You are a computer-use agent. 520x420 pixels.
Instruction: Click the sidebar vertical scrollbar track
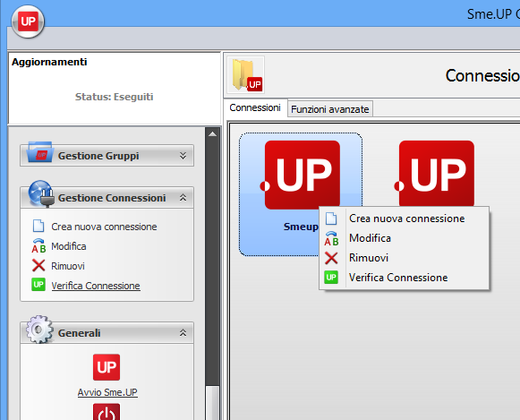pyautogui.click(x=213, y=262)
